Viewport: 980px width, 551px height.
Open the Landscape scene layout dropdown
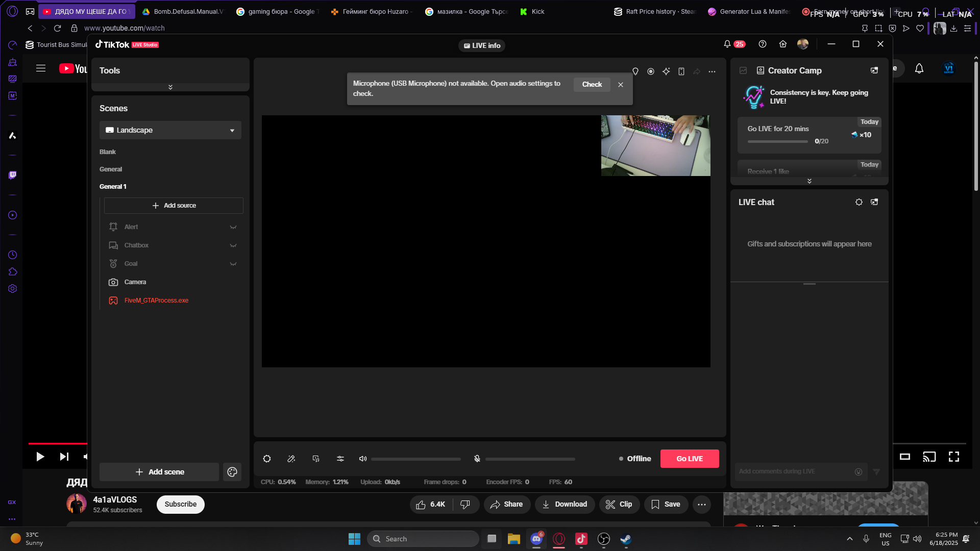pos(170,130)
